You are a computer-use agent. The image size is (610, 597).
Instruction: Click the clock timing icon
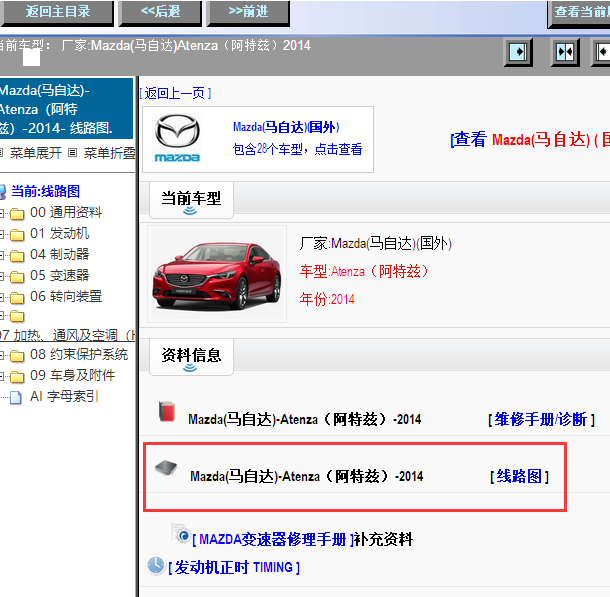[x=156, y=565]
